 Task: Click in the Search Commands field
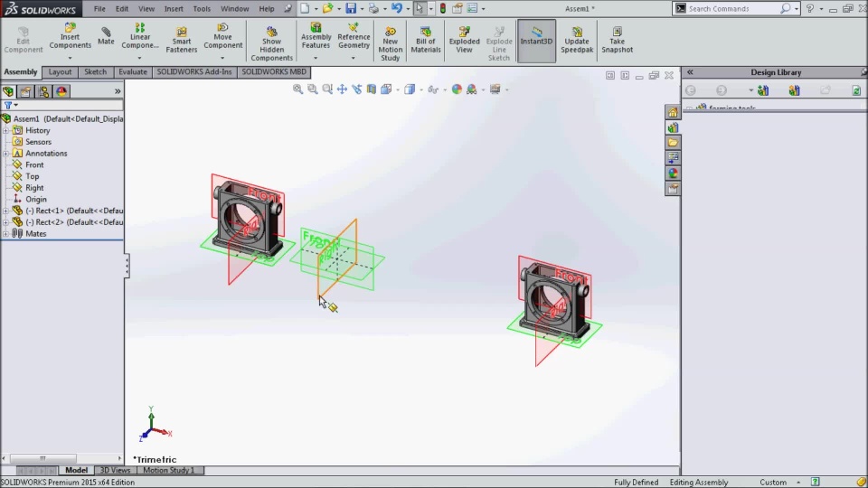731,8
